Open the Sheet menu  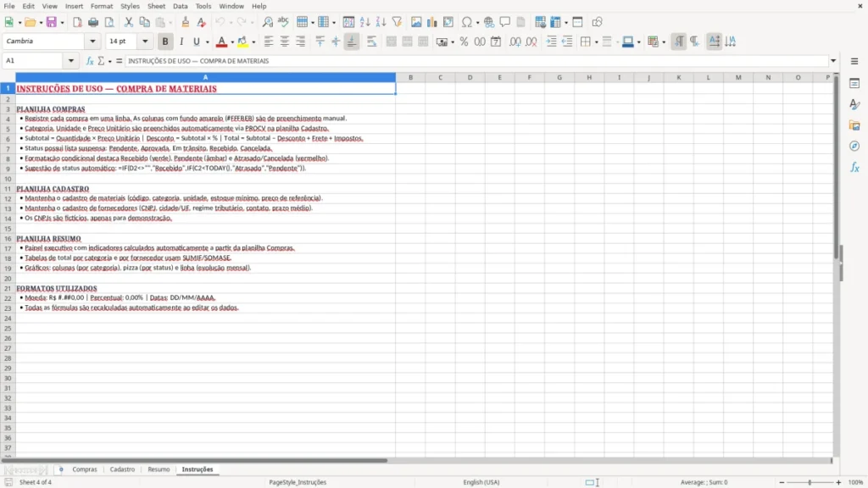coord(156,6)
